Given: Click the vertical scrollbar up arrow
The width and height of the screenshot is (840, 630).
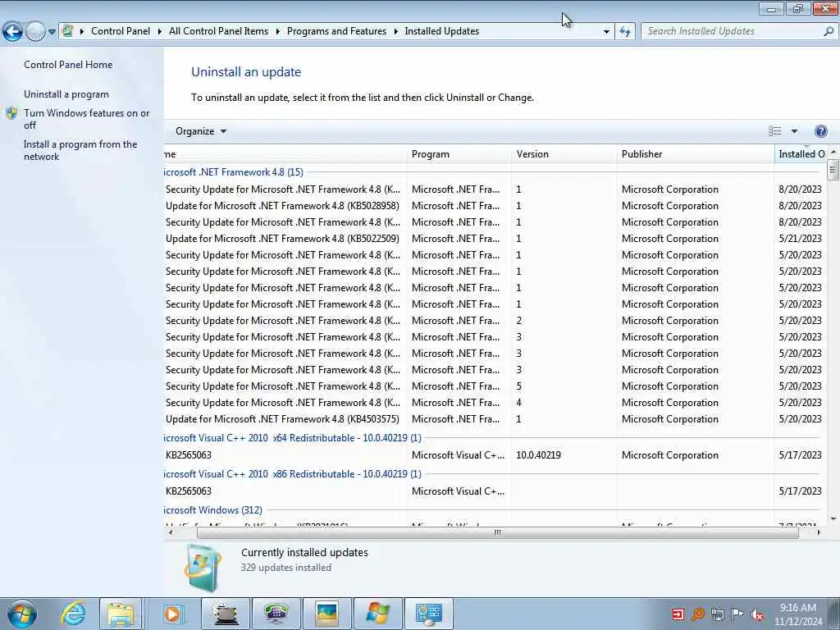Looking at the screenshot, I should tap(833, 153).
